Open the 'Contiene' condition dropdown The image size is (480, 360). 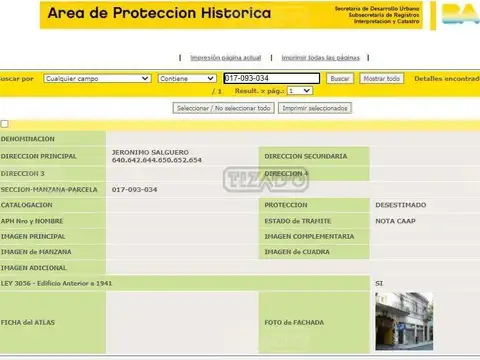[187, 78]
